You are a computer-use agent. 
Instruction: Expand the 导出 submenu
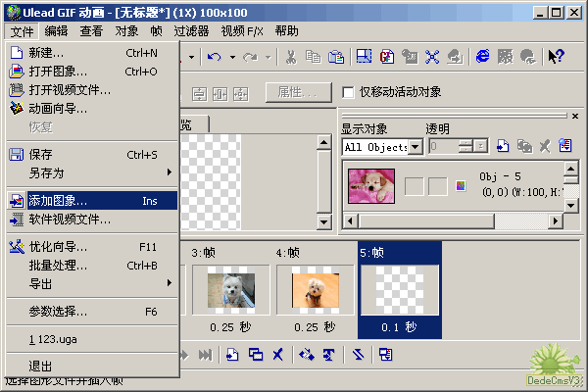[x=92, y=283]
